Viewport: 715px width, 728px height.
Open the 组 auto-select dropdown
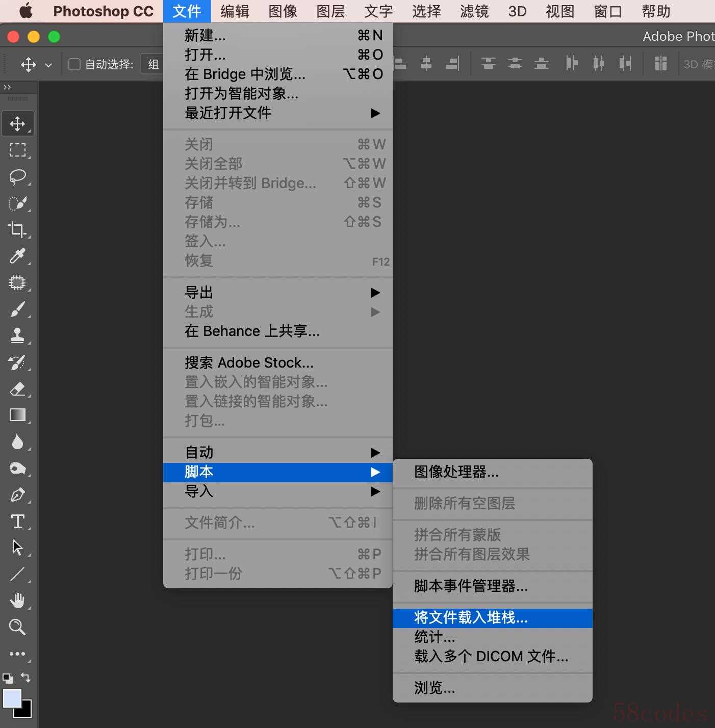(x=152, y=64)
